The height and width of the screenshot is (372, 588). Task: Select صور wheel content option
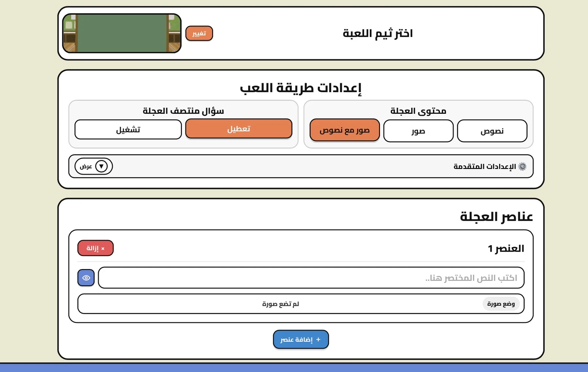(x=418, y=131)
